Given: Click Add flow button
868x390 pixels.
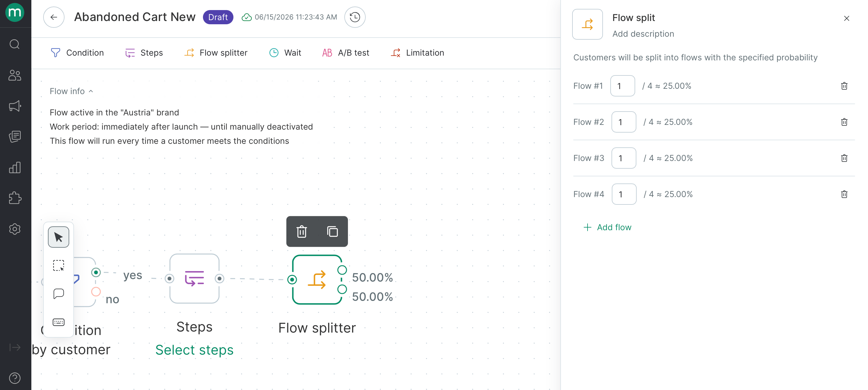Looking at the screenshot, I should 607,228.
